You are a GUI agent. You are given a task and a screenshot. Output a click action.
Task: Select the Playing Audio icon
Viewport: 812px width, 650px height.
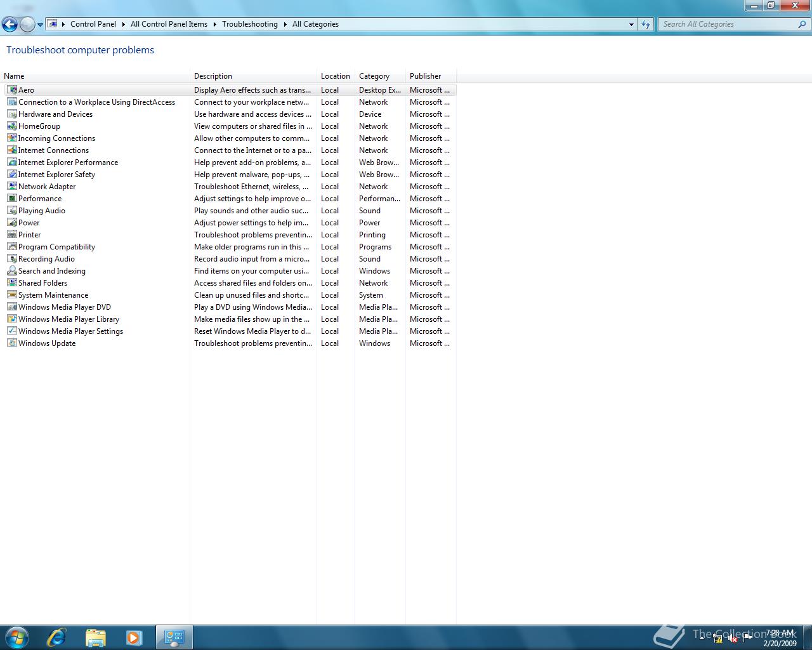point(12,211)
